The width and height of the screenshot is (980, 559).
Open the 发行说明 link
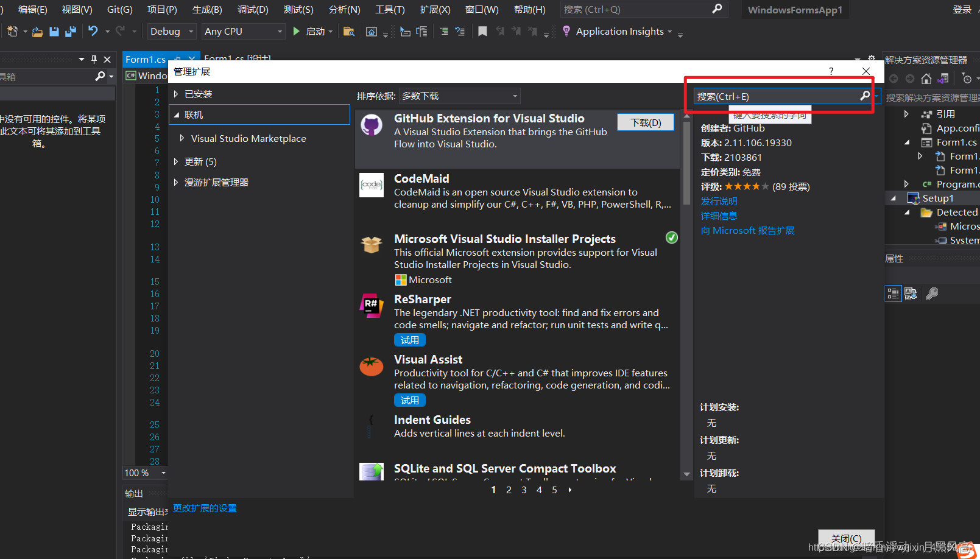point(719,201)
